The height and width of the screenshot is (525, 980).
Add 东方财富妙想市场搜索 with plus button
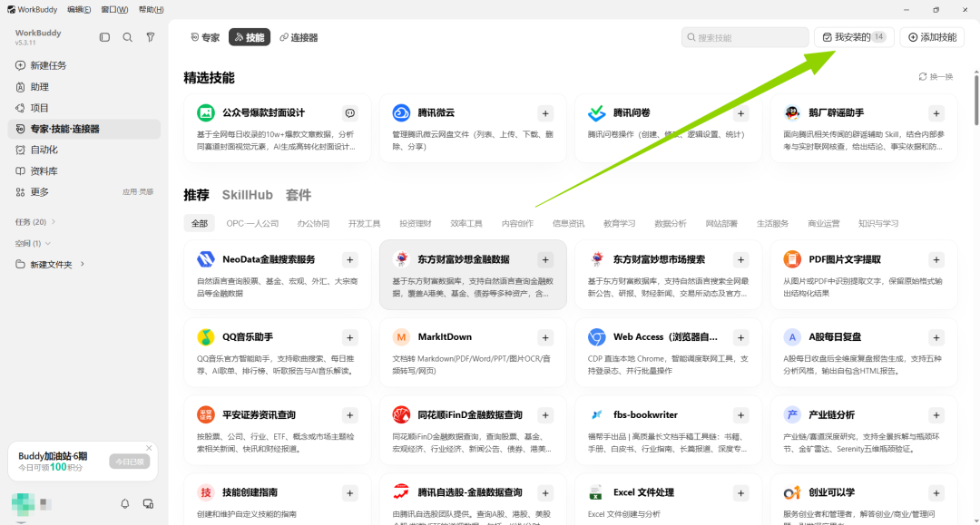[x=740, y=259]
